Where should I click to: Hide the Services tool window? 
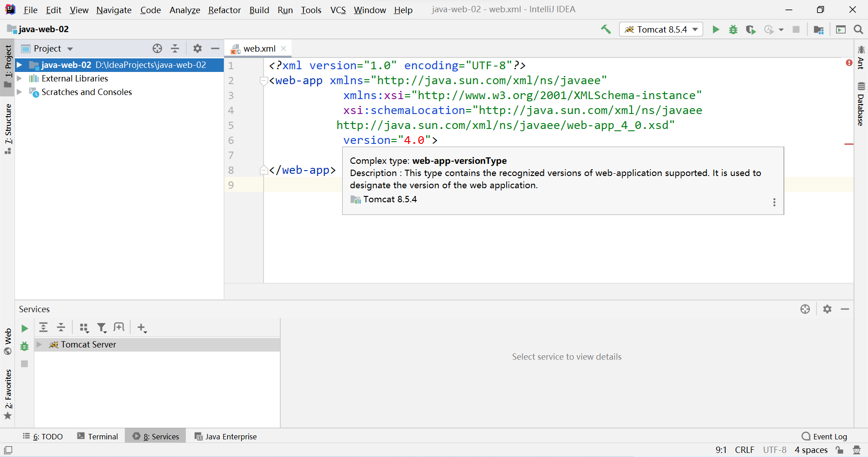pyautogui.click(x=845, y=309)
